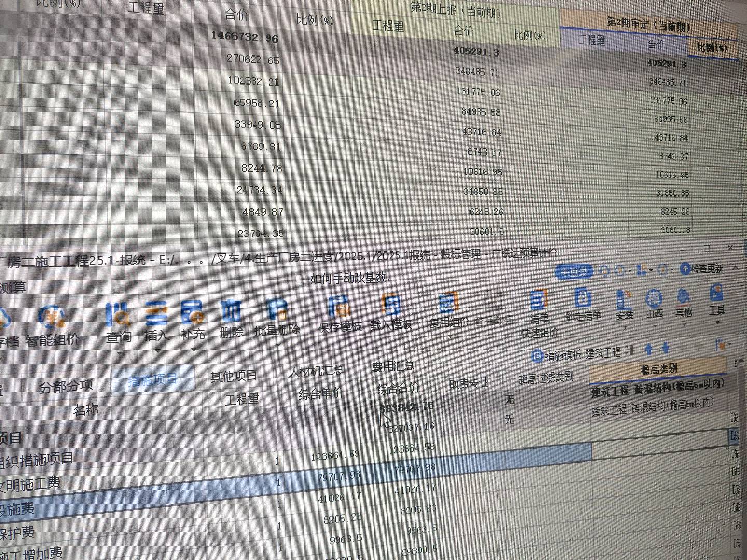Open the 人材机汇总 tab
Screen dimensions: 747x560
pyautogui.click(x=316, y=371)
